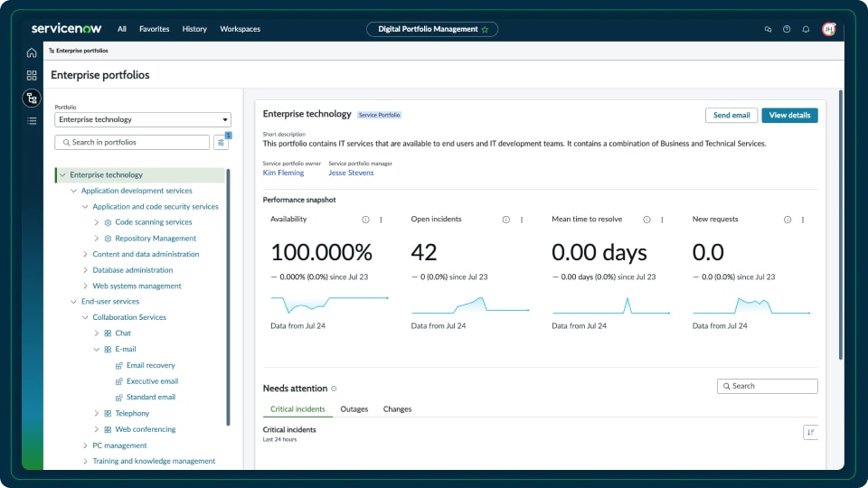This screenshot has height=488, width=868.
Task: Open the dashboard grid icon in sidebar
Action: pyautogui.click(x=32, y=75)
